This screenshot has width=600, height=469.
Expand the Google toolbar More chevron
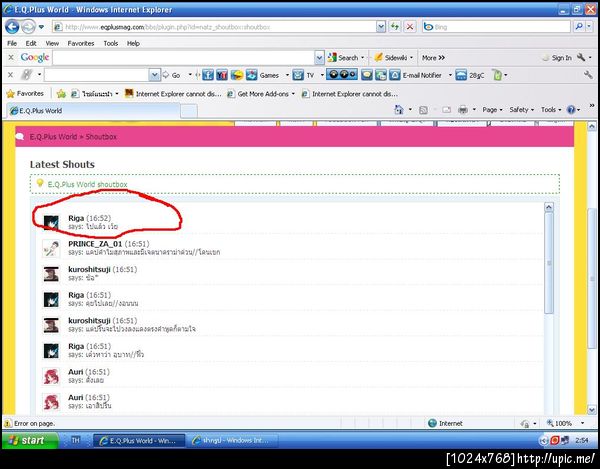[433, 58]
